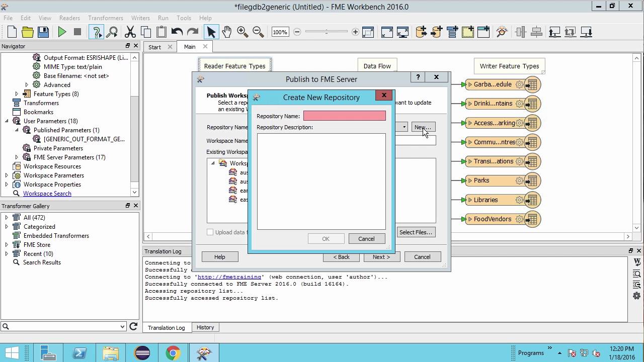
Task: Select the arrow pointer tool
Action: tap(211, 32)
